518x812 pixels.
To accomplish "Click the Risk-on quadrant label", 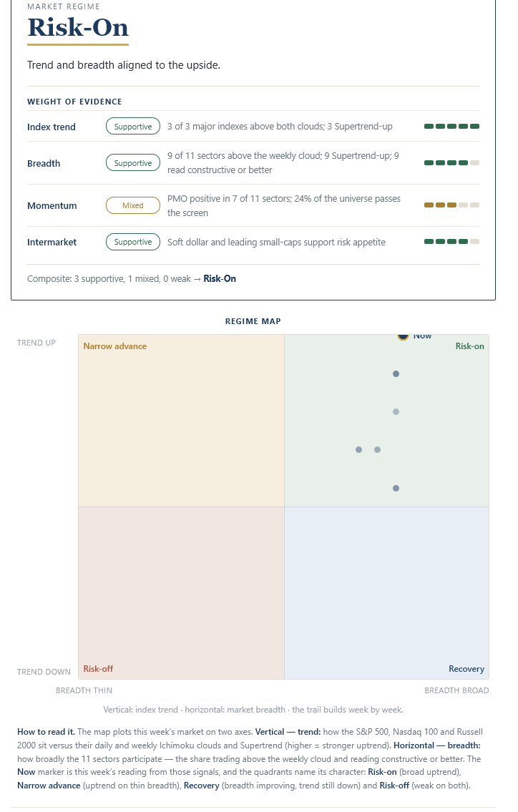I will [x=470, y=346].
